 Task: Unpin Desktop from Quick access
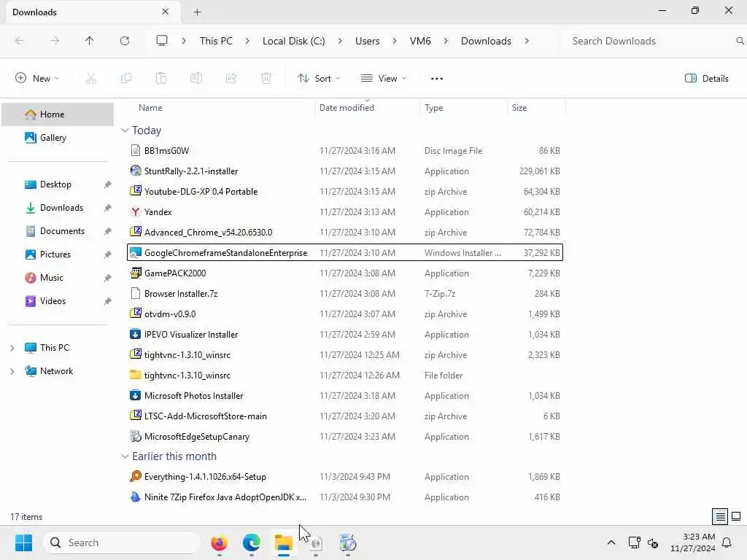108,184
